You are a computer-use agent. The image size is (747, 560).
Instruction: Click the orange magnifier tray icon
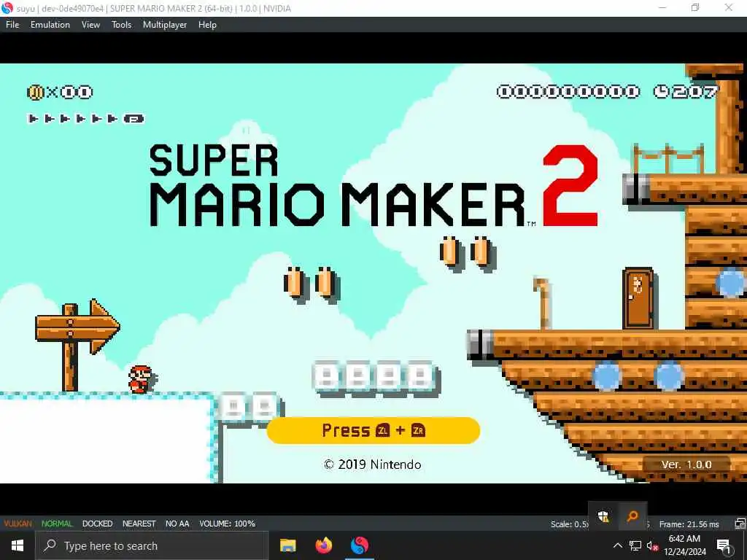click(632, 516)
